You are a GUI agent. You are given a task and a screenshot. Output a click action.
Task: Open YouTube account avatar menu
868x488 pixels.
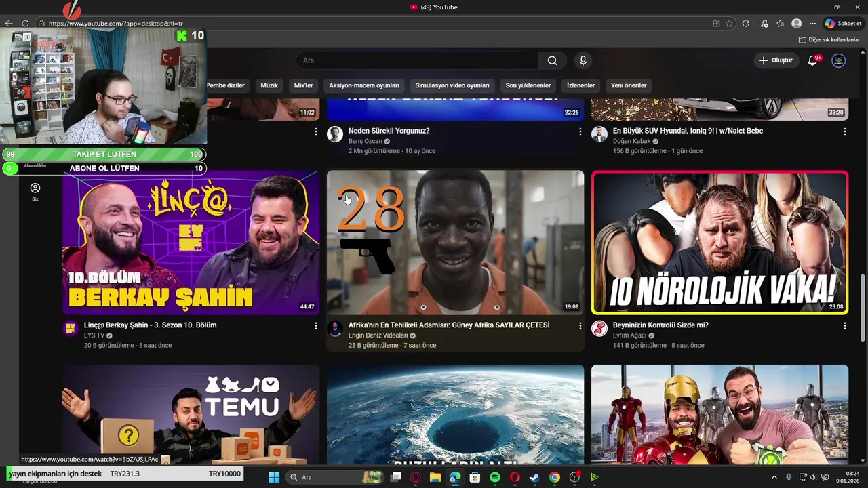839,60
